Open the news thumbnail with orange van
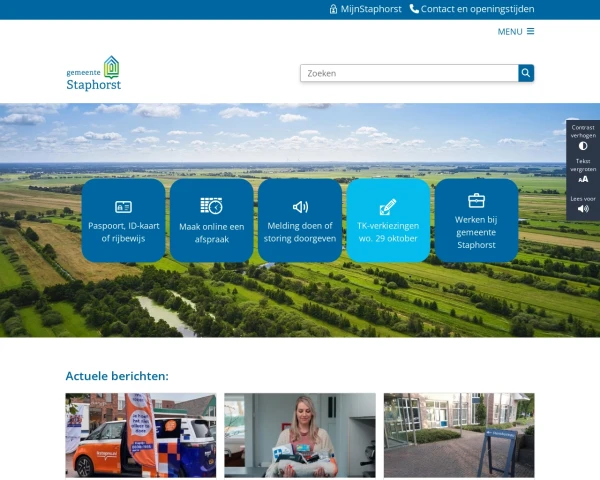Viewport: 600px width, 480px height. [x=140, y=435]
